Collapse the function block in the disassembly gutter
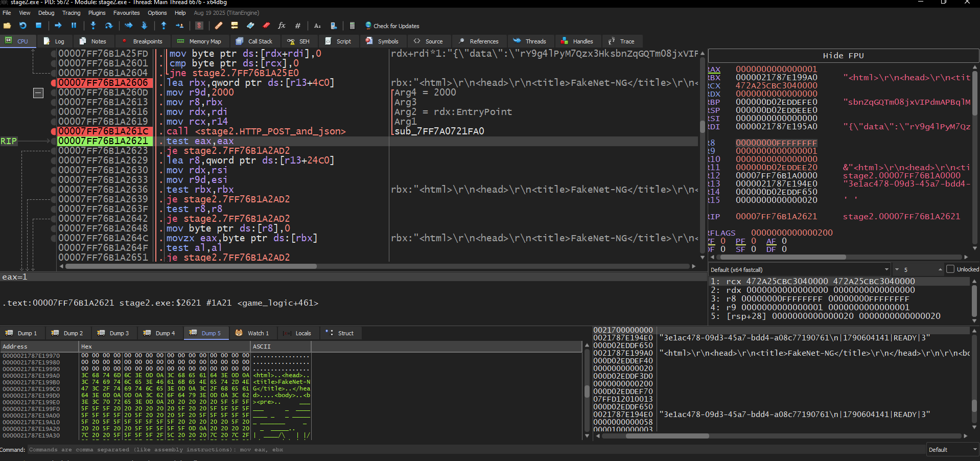Image resolution: width=980 pixels, height=461 pixels. 38,93
